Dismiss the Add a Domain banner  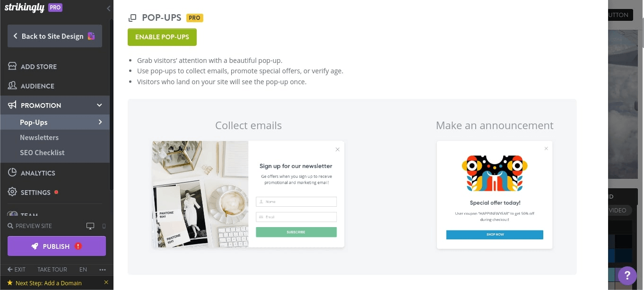106,282
